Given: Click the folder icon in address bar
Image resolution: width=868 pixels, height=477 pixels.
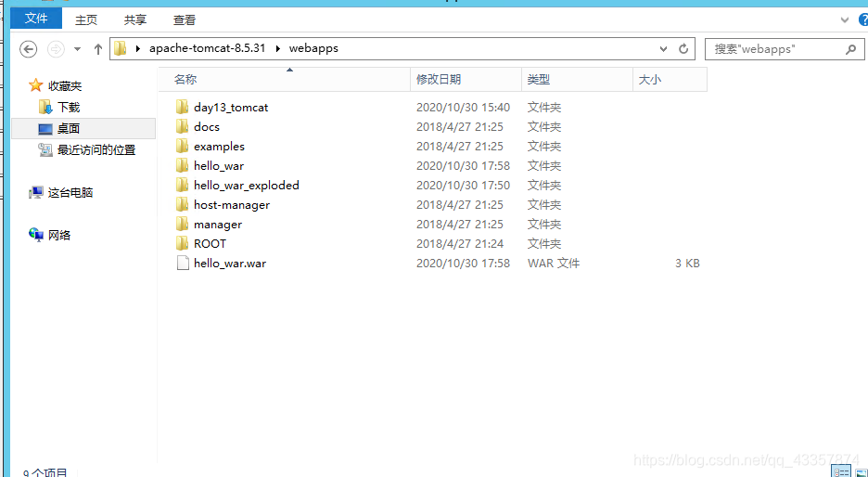Looking at the screenshot, I should coord(121,49).
